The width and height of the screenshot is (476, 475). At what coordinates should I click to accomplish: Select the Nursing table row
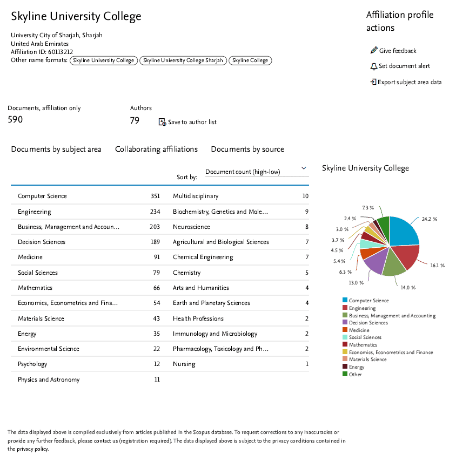[241, 364]
